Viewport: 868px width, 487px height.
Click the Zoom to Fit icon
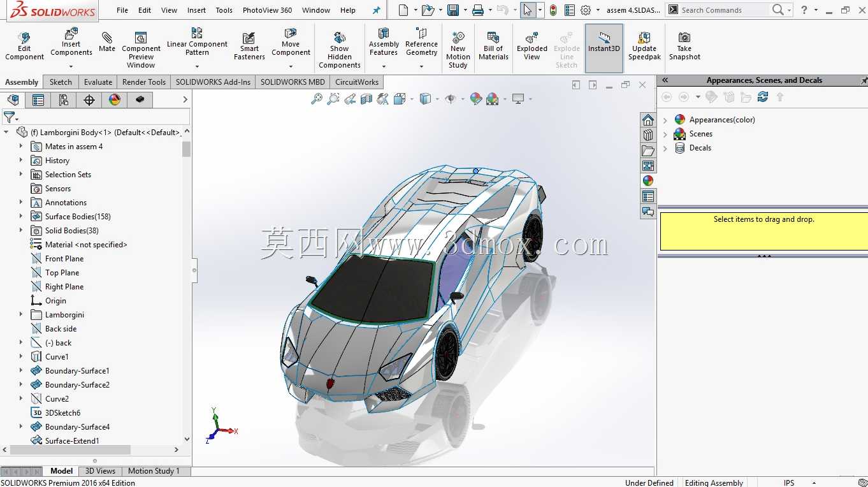click(x=317, y=99)
